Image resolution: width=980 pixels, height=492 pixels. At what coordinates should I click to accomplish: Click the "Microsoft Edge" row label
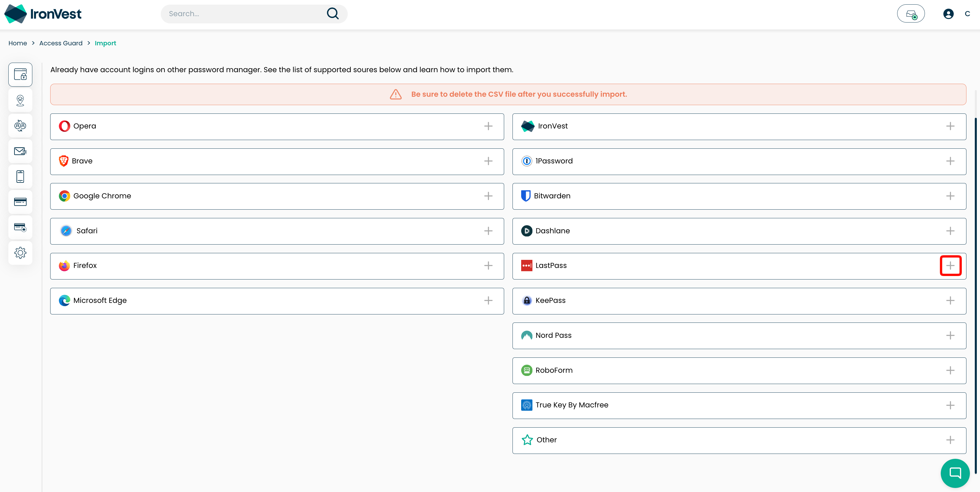click(x=100, y=301)
